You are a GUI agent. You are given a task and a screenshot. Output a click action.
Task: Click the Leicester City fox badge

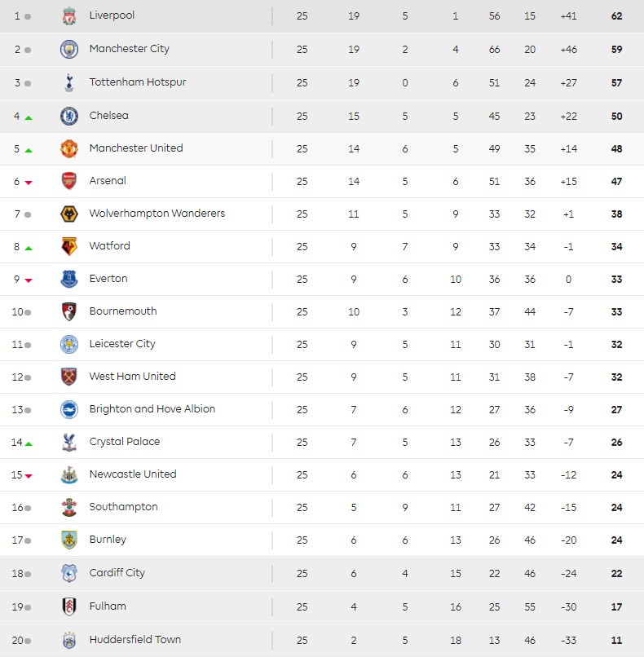click(x=69, y=343)
